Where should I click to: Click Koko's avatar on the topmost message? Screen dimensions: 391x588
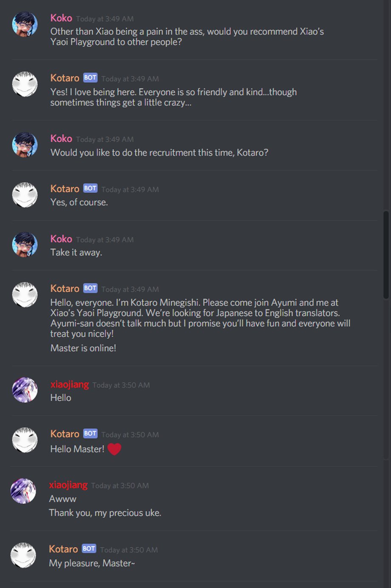pos(25,25)
